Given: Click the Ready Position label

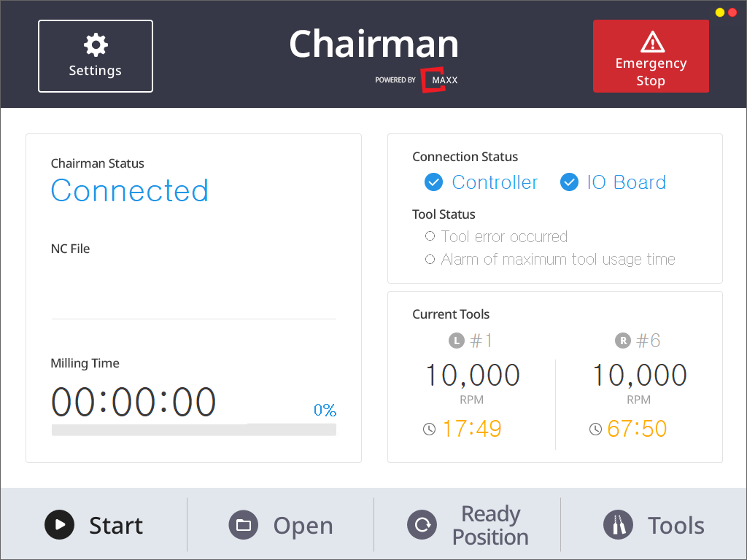Looking at the screenshot, I should point(490,526).
